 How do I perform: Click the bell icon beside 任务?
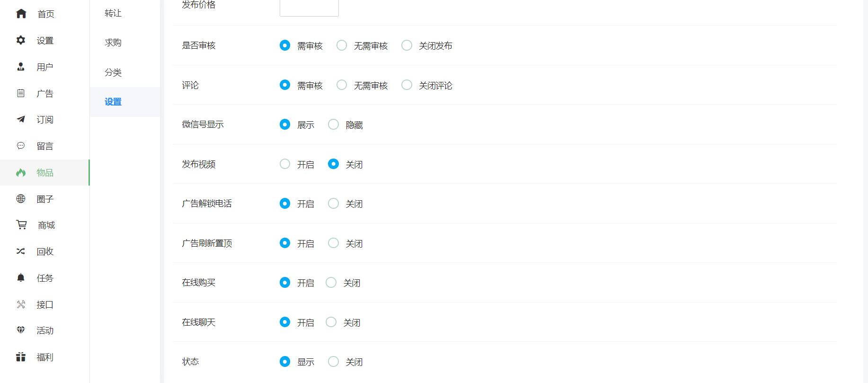point(21,278)
